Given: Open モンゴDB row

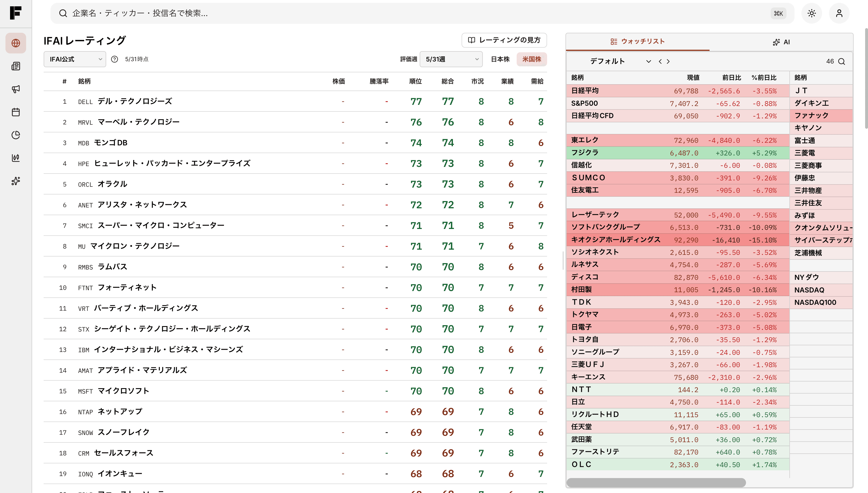Looking at the screenshot, I should pos(295,142).
